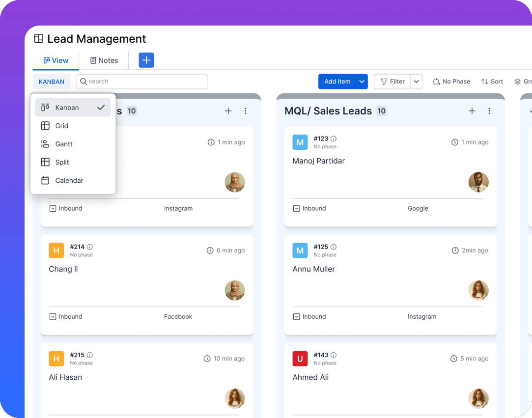The height and width of the screenshot is (418, 532).
Task: Open the Ahmed Ali card title
Action: click(x=310, y=377)
